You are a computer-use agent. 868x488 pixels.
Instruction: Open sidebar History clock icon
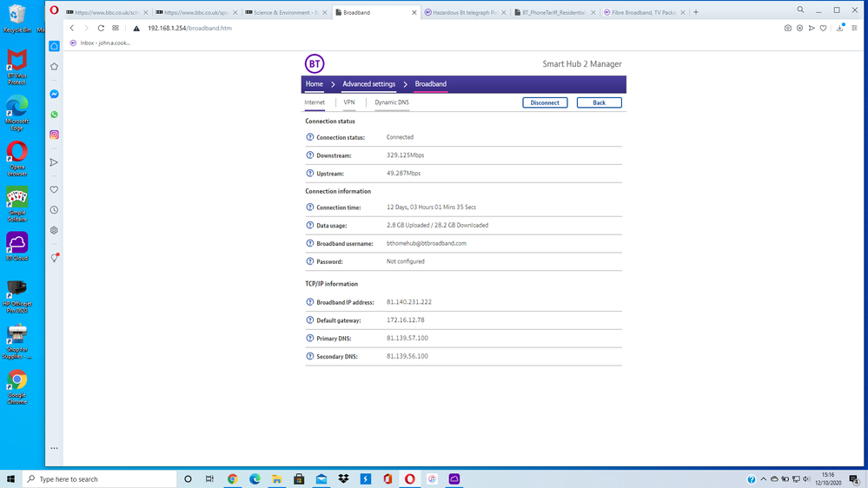(54, 210)
